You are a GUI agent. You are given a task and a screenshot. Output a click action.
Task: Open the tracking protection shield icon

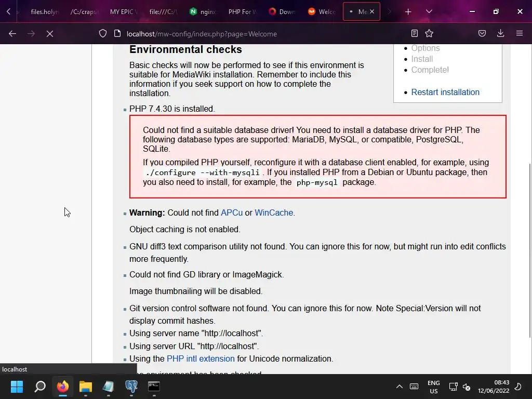click(103, 34)
